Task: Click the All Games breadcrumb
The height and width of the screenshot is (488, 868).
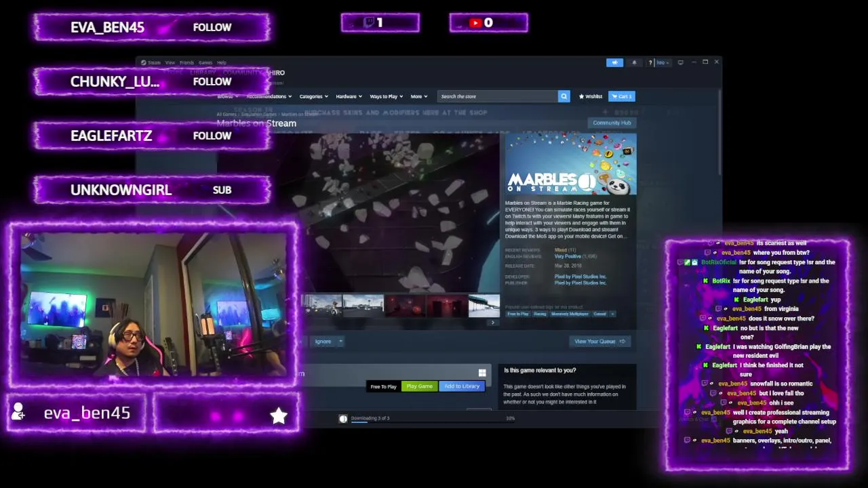Action: [226, 115]
